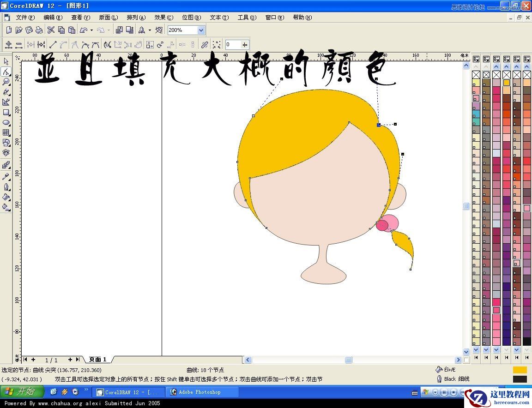Make selected node smooth
The width and height of the screenshot is (532, 408).
pyautogui.click(x=85, y=44)
